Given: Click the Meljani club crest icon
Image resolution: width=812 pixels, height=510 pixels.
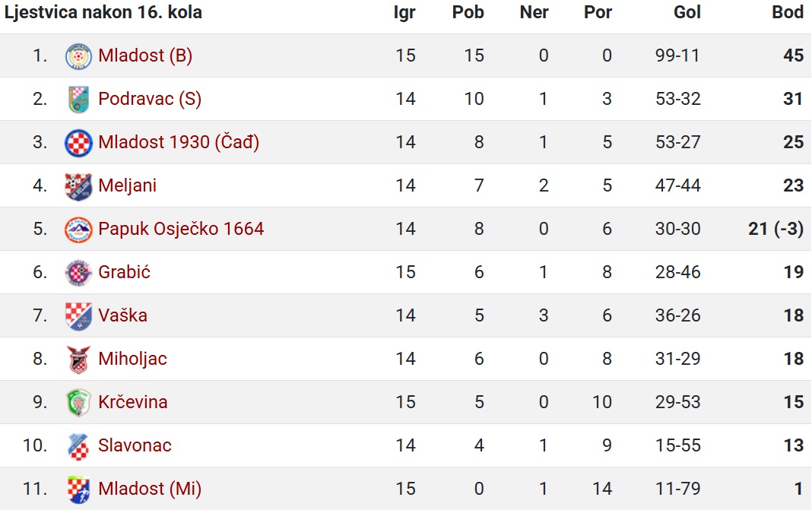Looking at the screenshot, I should (x=78, y=186).
